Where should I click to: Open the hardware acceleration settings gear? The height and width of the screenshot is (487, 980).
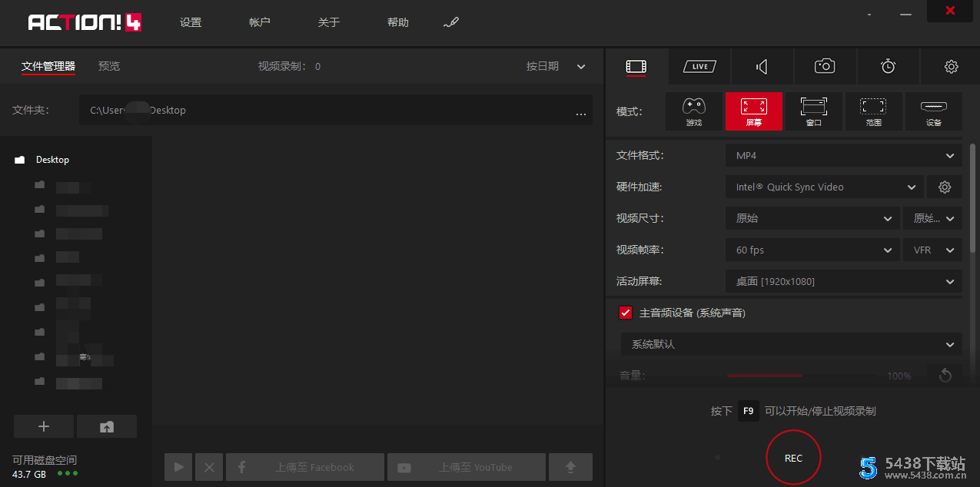point(945,187)
